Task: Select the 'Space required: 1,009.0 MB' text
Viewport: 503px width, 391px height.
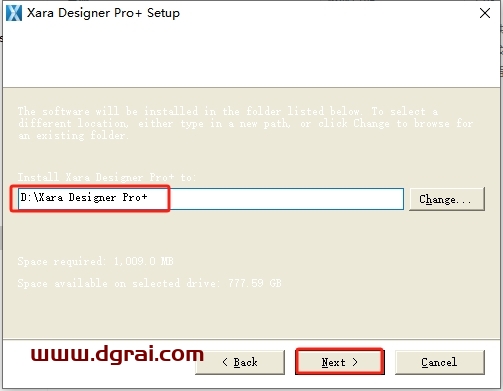Action: pos(96,261)
